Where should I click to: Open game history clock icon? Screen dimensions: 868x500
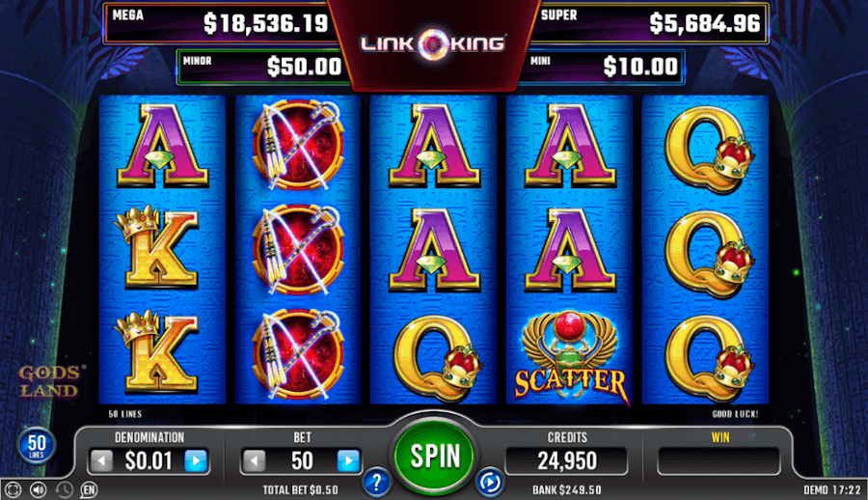pyautogui.click(x=64, y=489)
